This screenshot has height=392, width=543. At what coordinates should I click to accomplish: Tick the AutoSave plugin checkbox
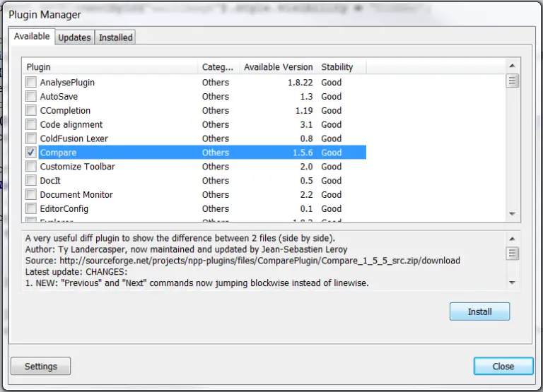31,96
